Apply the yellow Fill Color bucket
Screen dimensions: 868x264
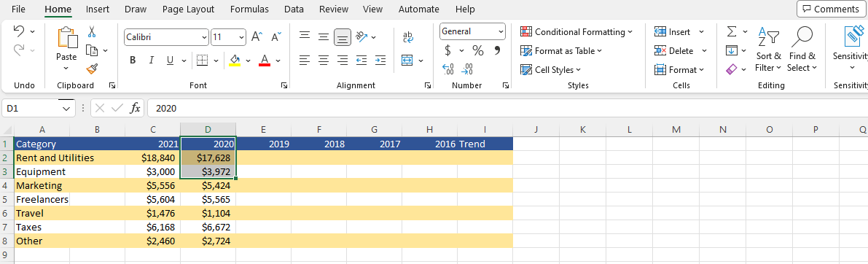click(235, 60)
